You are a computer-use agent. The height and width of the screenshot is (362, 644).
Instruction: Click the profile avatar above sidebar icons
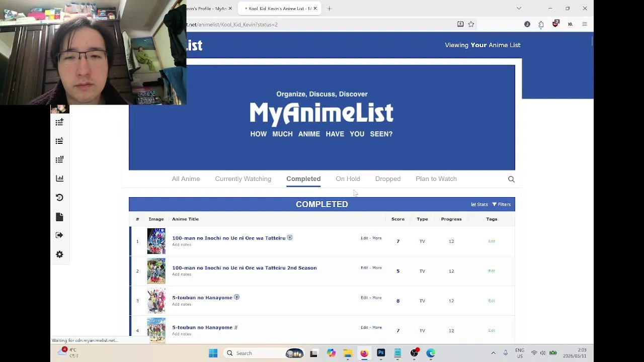pos(59,109)
